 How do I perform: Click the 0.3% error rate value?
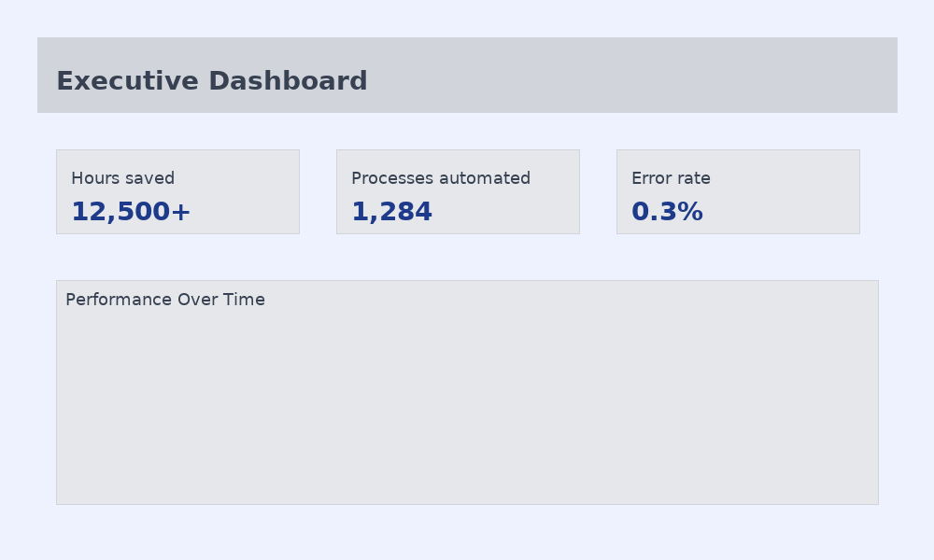(x=667, y=211)
